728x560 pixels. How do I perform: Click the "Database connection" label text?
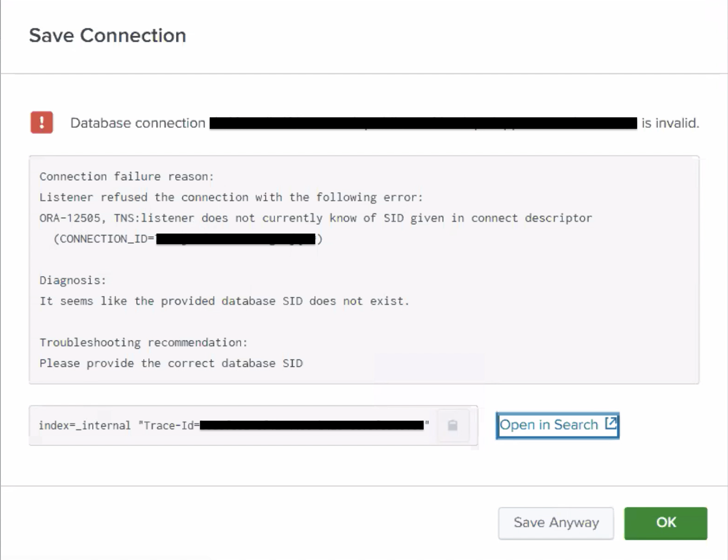(x=138, y=123)
